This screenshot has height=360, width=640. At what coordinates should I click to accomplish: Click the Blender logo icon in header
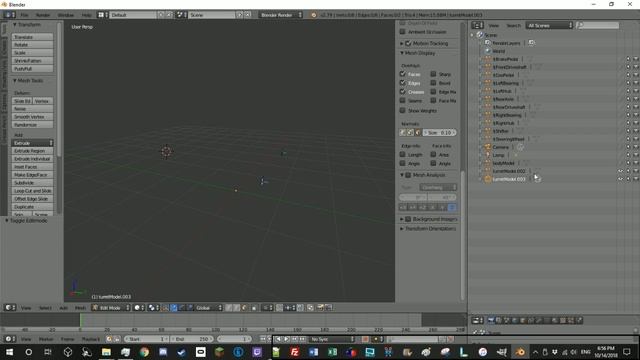coord(313,15)
